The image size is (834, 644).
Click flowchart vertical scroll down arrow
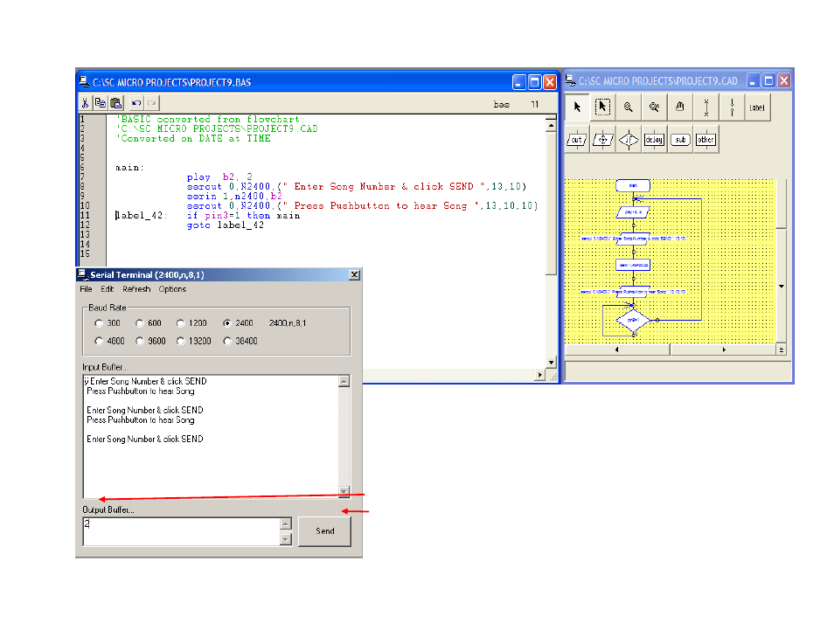pos(782,287)
